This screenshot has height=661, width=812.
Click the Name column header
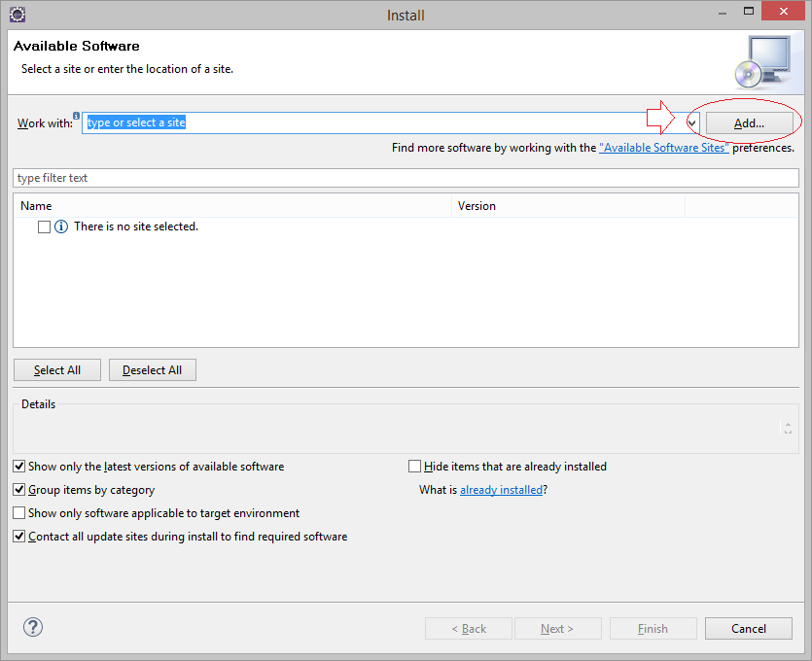(232, 206)
